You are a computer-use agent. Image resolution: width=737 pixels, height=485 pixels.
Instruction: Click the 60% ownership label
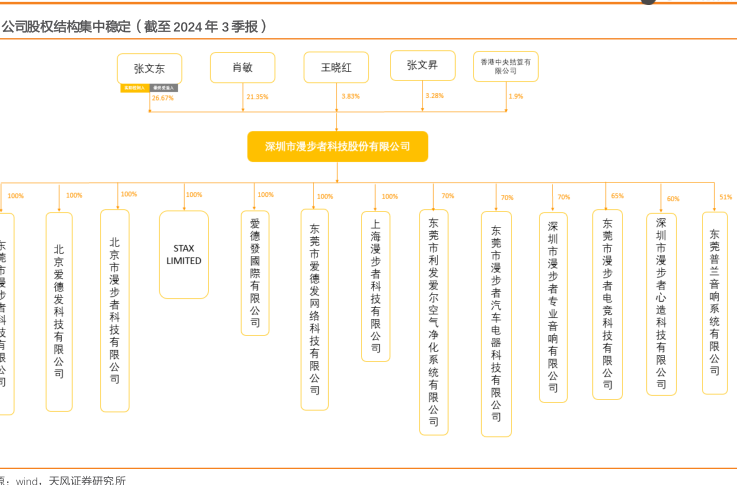click(673, 199)
